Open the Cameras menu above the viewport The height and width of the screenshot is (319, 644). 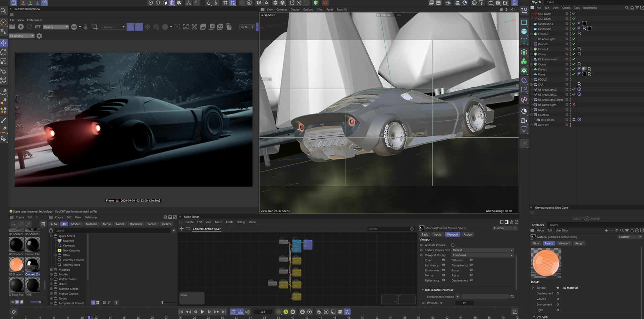[281, 9]
